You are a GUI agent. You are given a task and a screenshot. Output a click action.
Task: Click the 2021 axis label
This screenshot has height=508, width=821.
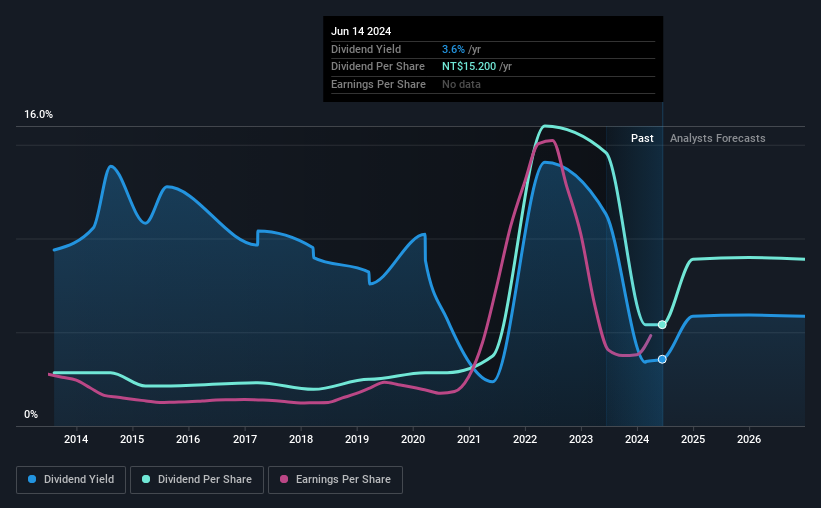[469, 439]
